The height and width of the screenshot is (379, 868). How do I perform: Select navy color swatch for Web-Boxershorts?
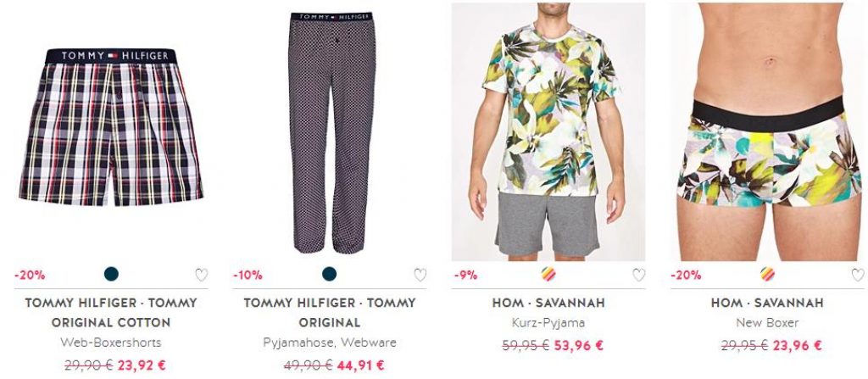point(111,274)
